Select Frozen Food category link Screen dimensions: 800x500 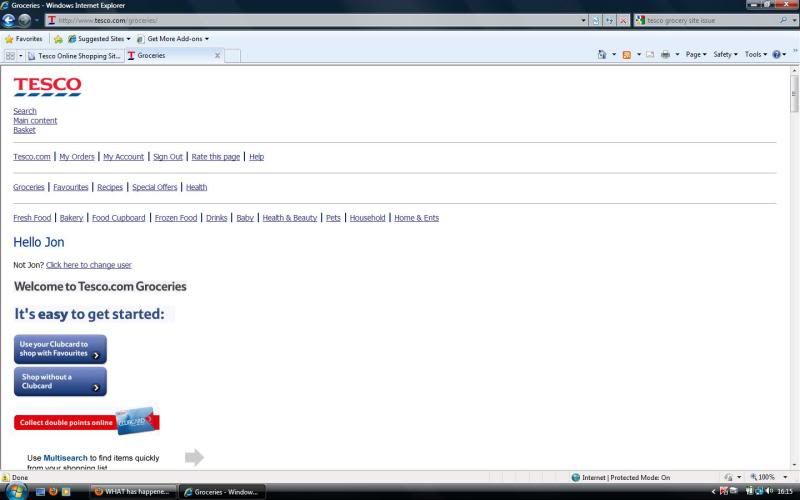[x=175, y=218]
